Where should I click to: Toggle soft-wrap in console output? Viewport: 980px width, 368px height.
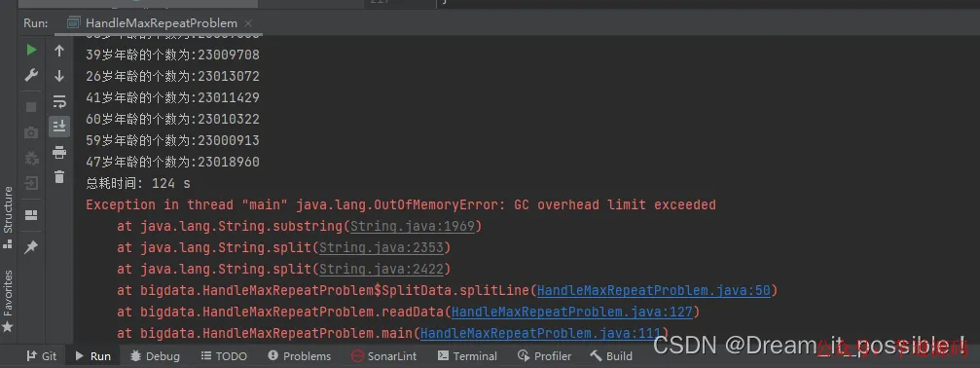pos(59,101)
